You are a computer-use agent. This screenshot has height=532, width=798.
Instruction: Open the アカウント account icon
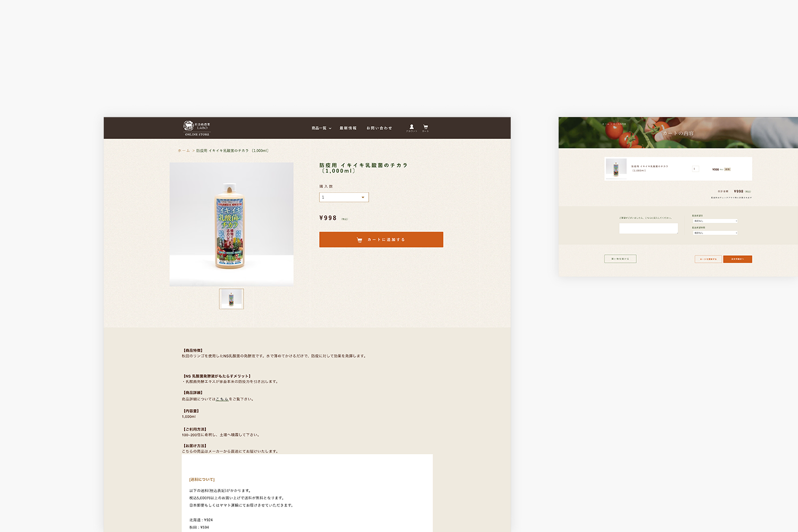[411, 128]
